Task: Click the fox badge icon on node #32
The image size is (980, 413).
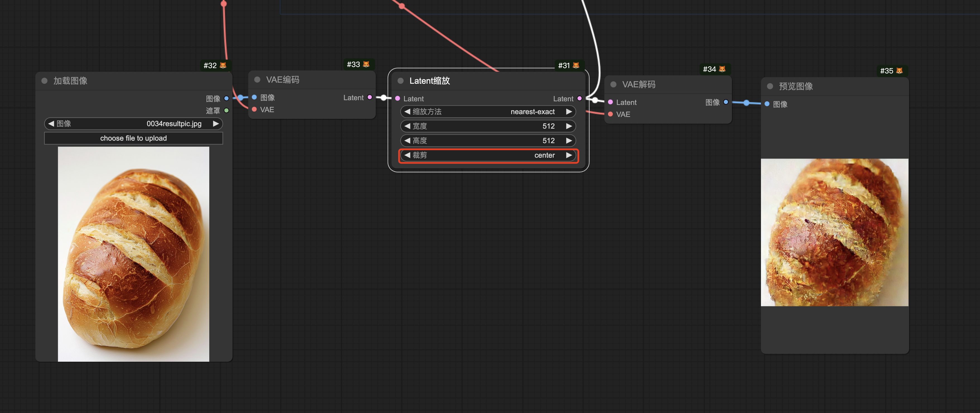Action: pos(223,65)
